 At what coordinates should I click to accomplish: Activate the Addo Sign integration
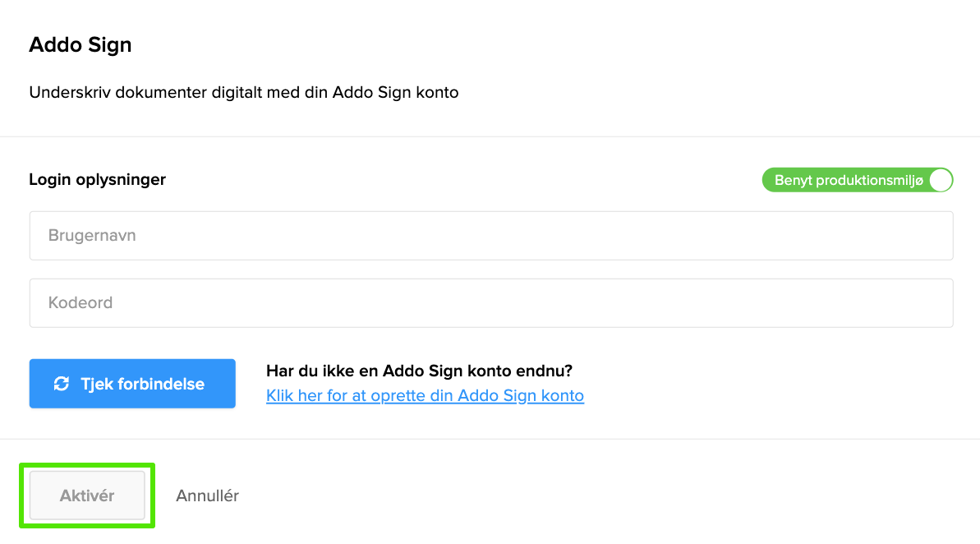pyautogui.click(x=87, y=496)
